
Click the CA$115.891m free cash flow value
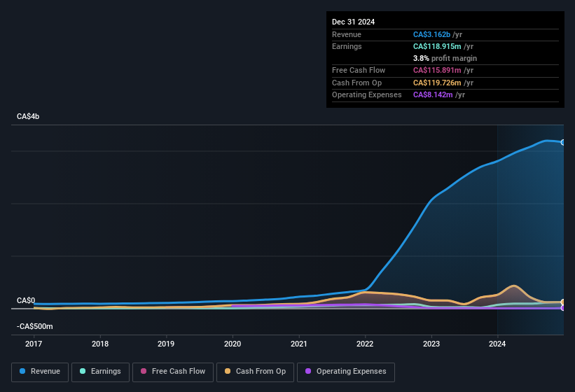[x=437, y=70]
